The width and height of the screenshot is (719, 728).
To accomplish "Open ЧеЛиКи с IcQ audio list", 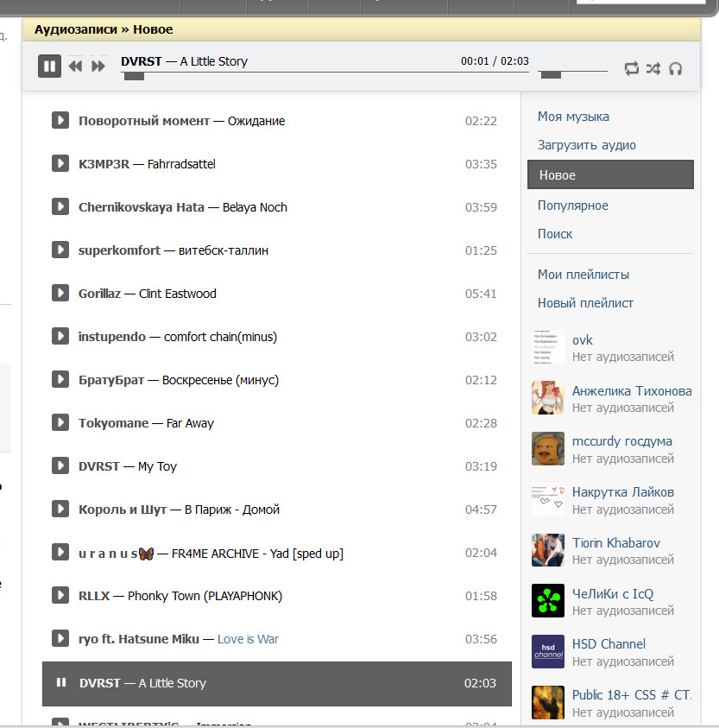I will (613, 594).
